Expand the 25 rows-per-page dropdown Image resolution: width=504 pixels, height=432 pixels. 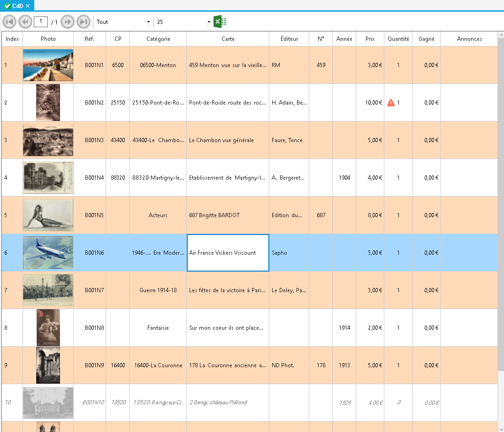(x=183, y=22)
